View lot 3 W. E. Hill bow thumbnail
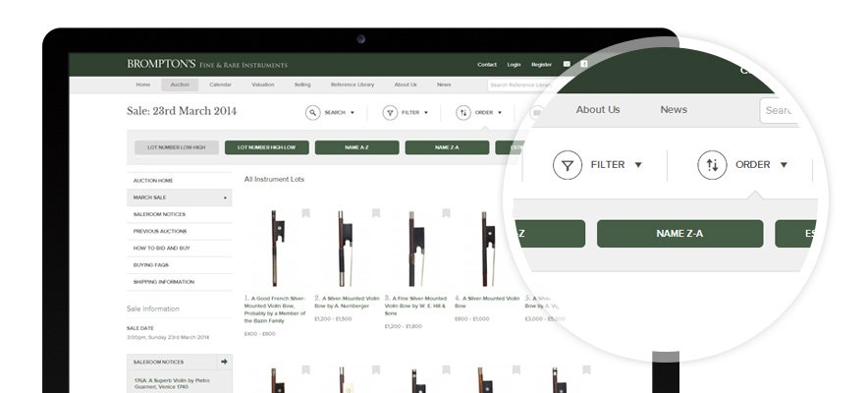This screenshot has width=868, height=393. pyautogui.click(x=415, y=248)
